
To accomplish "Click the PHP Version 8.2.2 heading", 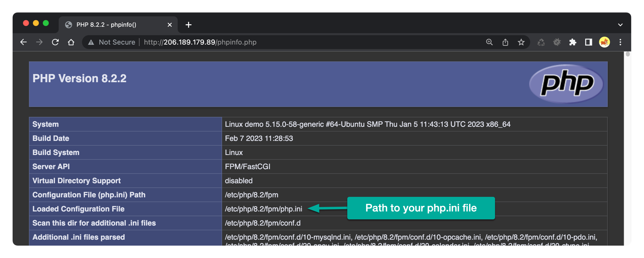I will pyautogui.click(x=80, y=78).
